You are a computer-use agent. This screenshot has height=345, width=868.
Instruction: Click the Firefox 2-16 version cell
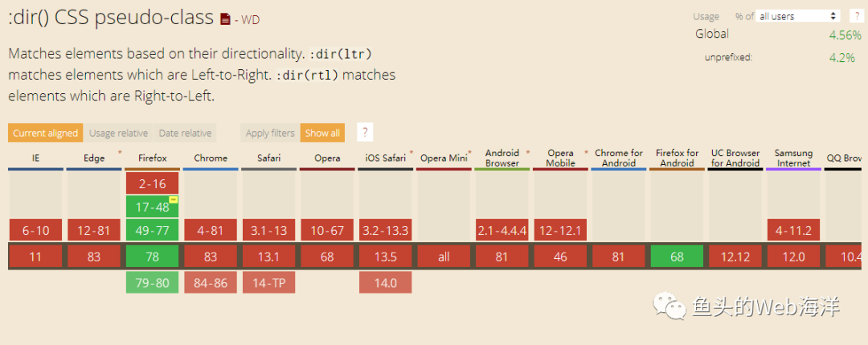click(x=152, y=183)
